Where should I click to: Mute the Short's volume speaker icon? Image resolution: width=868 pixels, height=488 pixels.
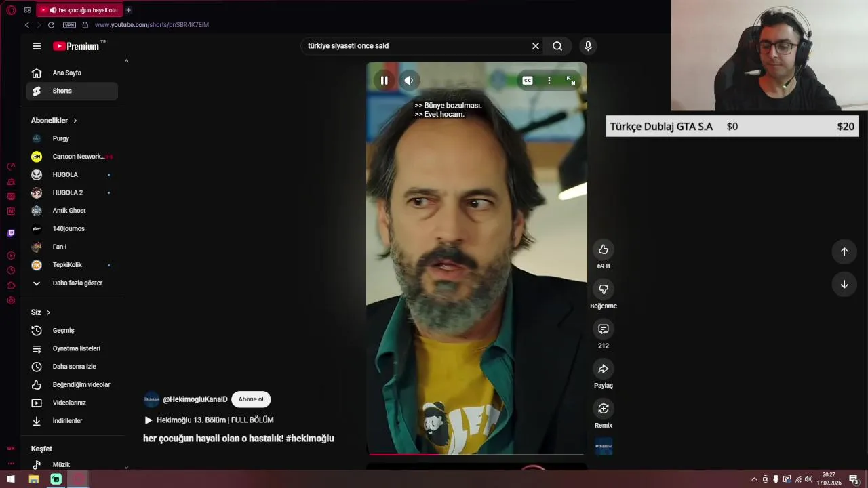pyautogui.click(x=409, y=81)
